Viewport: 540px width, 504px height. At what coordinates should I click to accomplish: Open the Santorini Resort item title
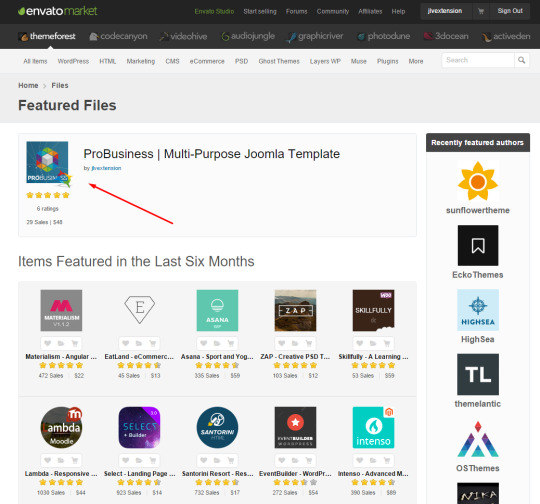(217, 474)
